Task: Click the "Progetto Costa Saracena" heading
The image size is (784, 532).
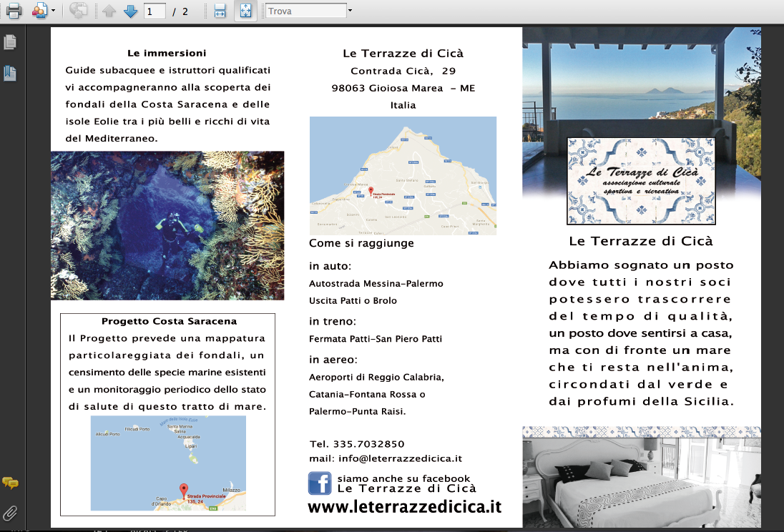Action: [169, 321]
